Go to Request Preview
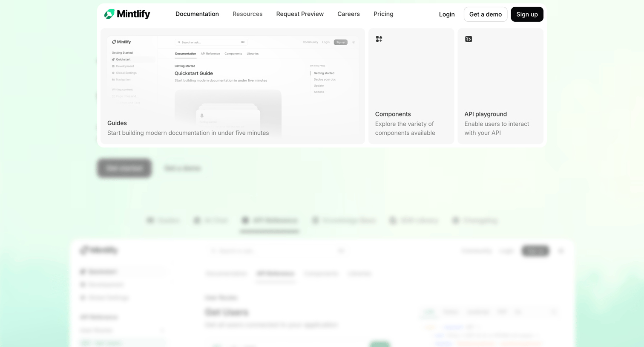Screen dimensions: 644x347 [x=300, y=14]
